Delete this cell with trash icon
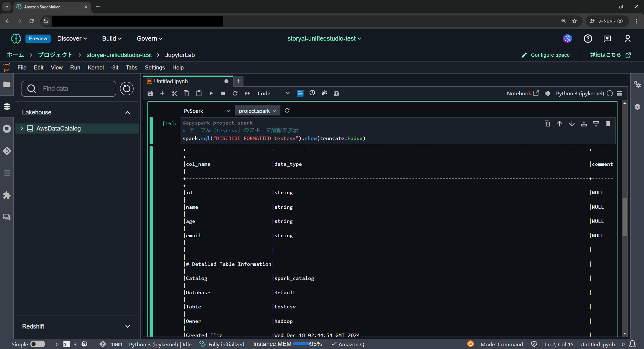 click(x=608, y=124)
